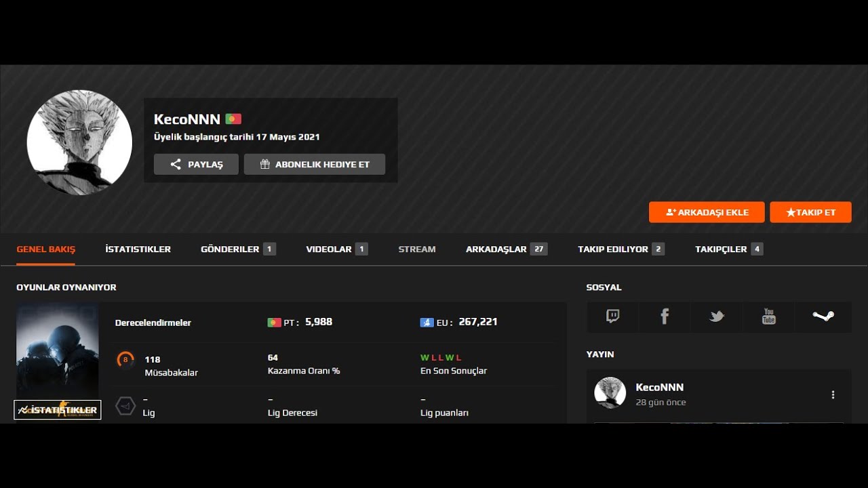Click the Derecelendirmeler label
Image resolution: width=868 pixels, height=488 pixels.
click(153, 323)
